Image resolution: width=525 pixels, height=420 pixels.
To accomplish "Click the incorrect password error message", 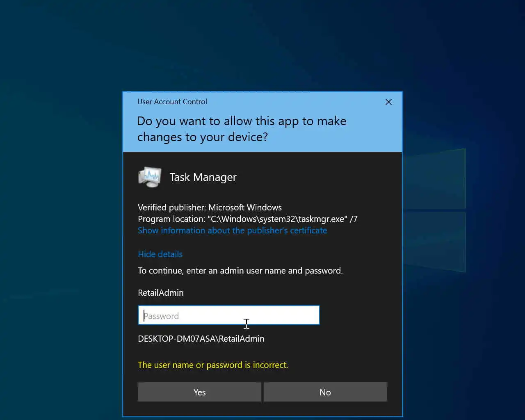I will pos(213,365).
